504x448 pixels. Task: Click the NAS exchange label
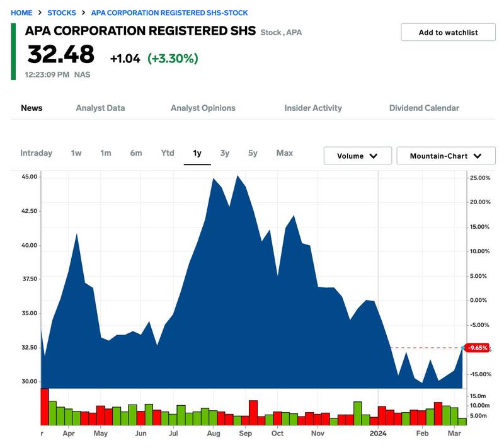click(83, 74)
